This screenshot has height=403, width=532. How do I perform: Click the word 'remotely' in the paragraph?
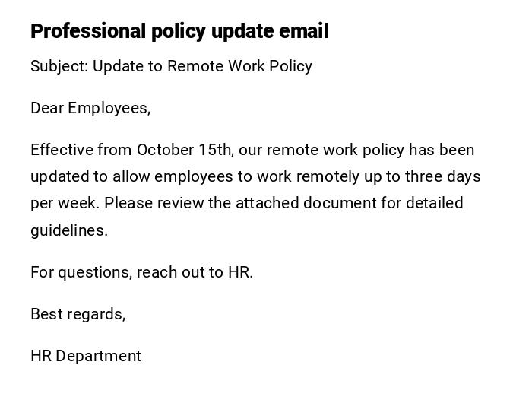click(317, 176)
